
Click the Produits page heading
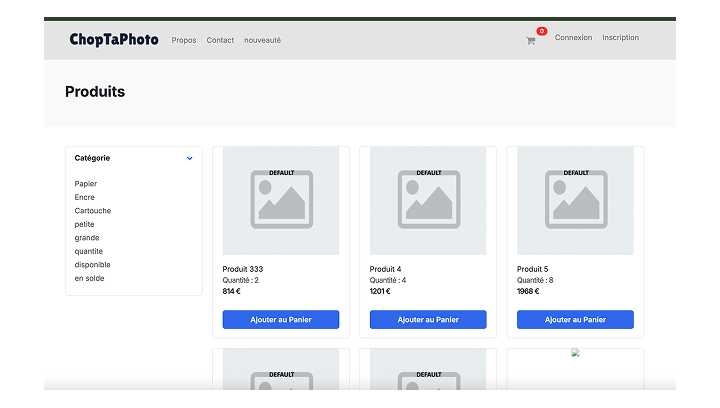click(95, 92)
